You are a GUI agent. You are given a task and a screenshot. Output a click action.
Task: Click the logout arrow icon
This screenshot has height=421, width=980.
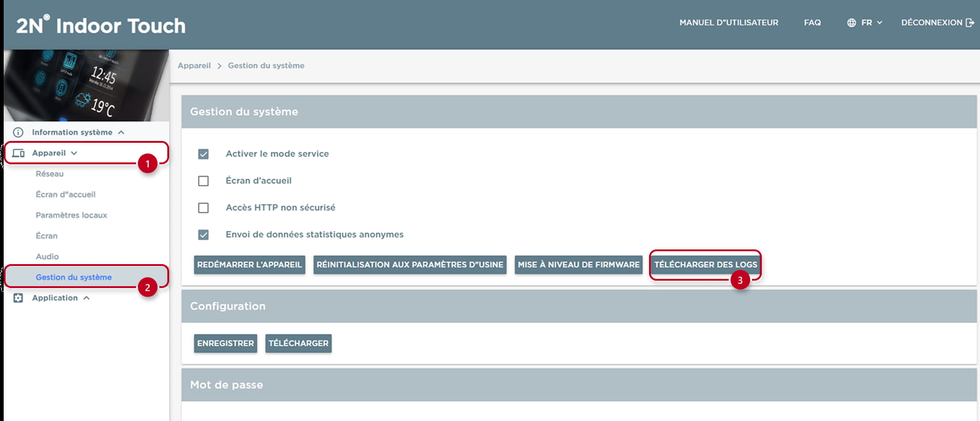pyautogui.click(x=970, y=23)
